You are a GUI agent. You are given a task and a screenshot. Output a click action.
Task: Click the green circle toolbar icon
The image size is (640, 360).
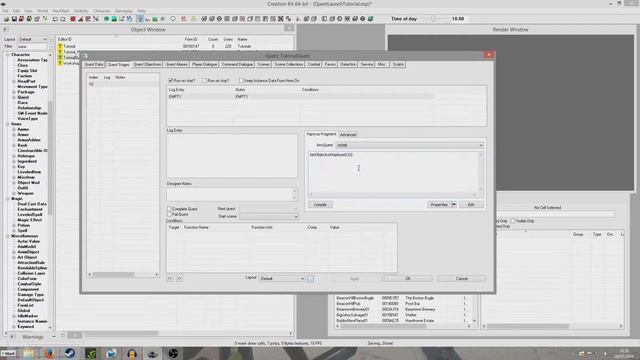pos(107,19)
